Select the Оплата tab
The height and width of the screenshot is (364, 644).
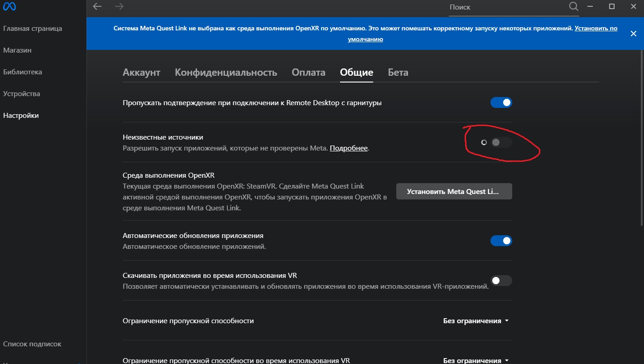pos(308,73)
